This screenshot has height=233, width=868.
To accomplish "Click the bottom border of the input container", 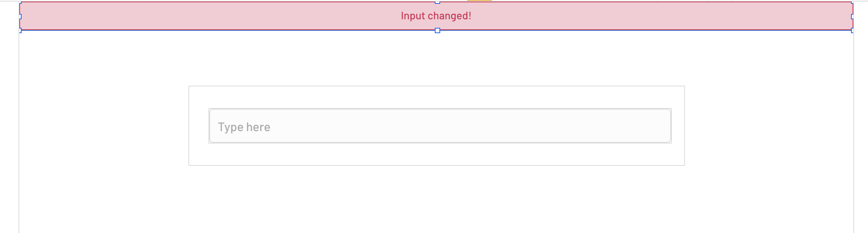I will click(436, 165).
